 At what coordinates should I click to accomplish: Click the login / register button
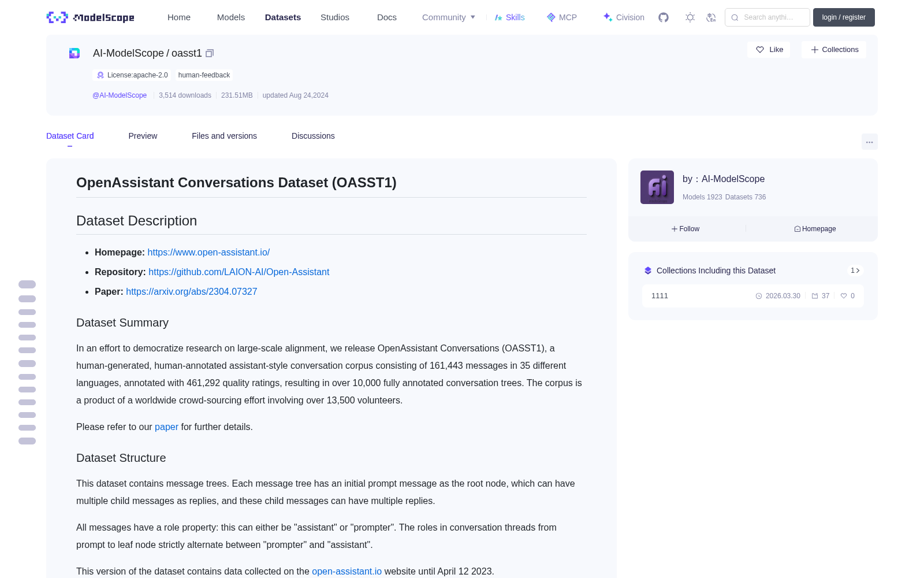[x=844, y=17]
